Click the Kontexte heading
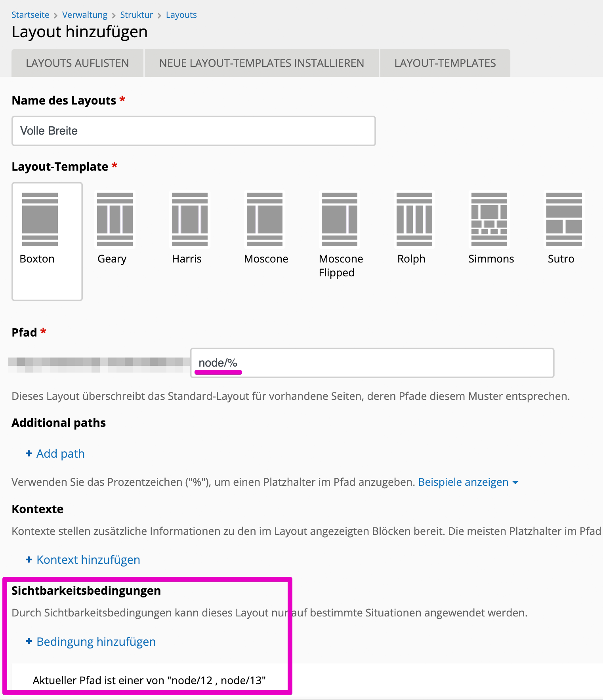 tap(38, 509)
